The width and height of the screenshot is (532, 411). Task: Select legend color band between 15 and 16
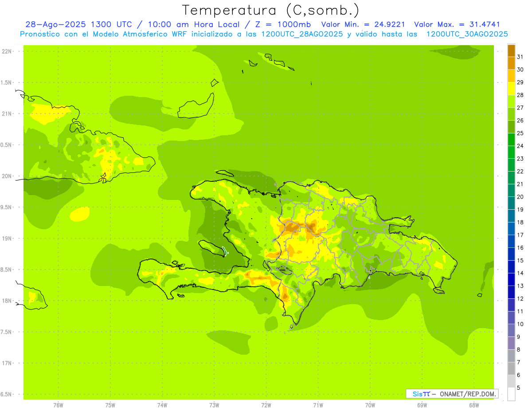(x=511, y=254)
